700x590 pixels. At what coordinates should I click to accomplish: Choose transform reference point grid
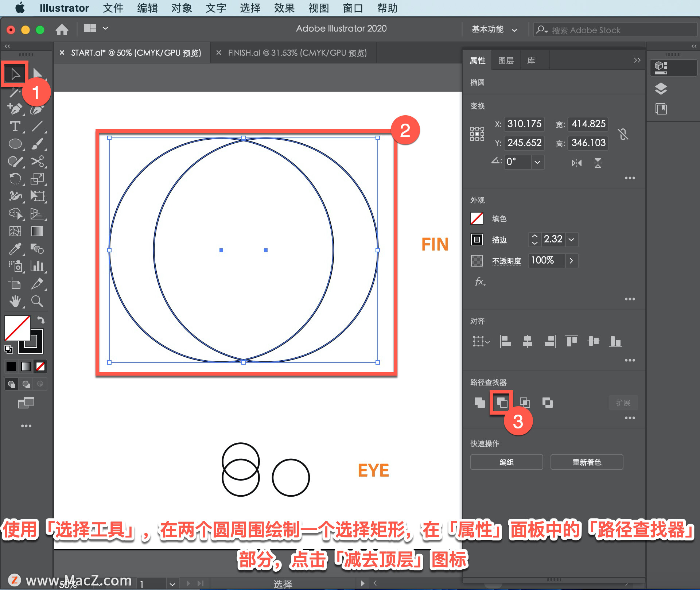(x=477, y=134)
